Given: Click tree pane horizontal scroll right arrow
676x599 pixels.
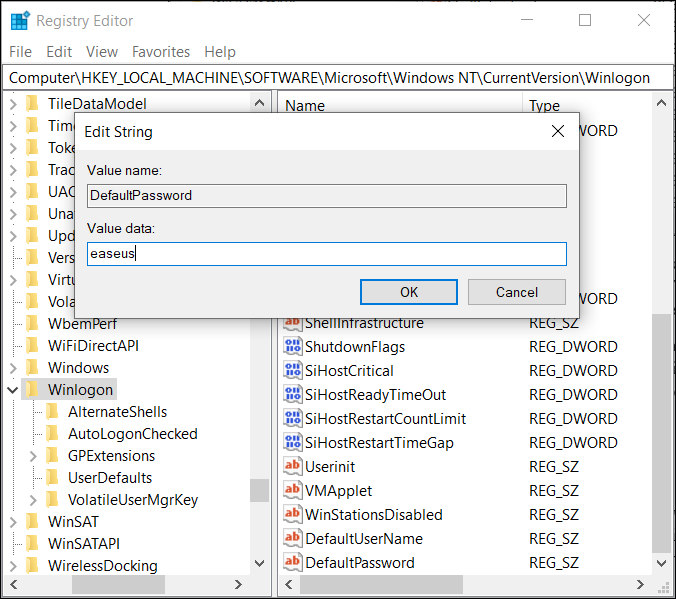Looking at the screenshot, I should (x=238, y=585).
